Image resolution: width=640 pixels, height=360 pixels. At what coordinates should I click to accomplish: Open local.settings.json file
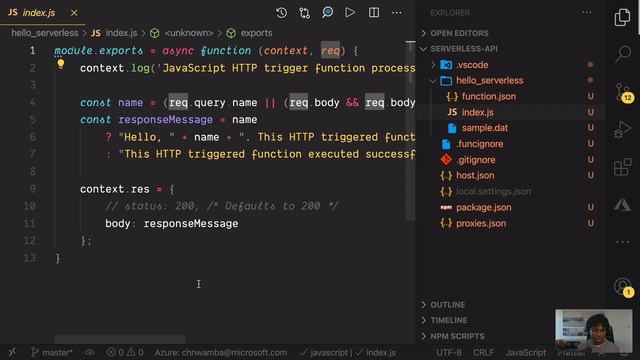493,191
